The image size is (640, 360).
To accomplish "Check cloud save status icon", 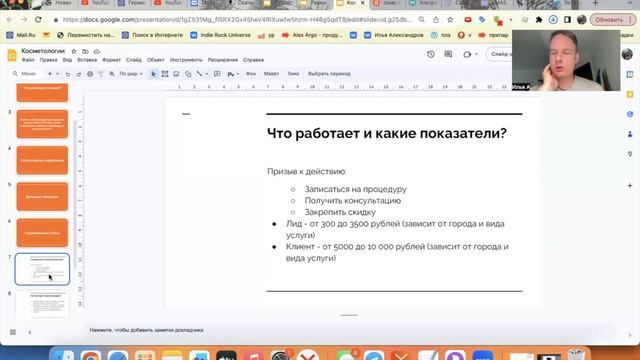I will 97,51.
